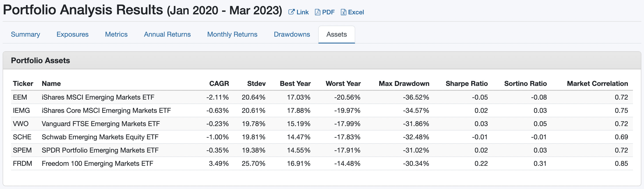The image size is (644, 189).
Task: Open the Link text hyperlink
Action: click(303, 12)
